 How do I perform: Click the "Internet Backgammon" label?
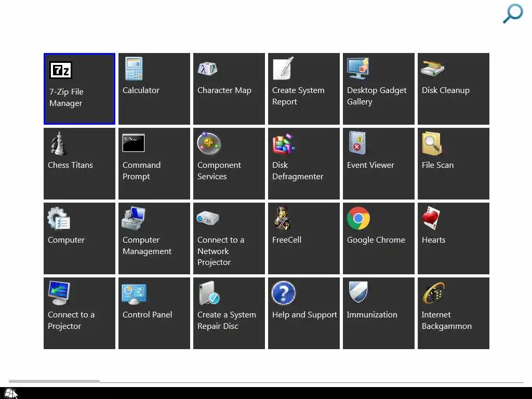coord(446,321)
